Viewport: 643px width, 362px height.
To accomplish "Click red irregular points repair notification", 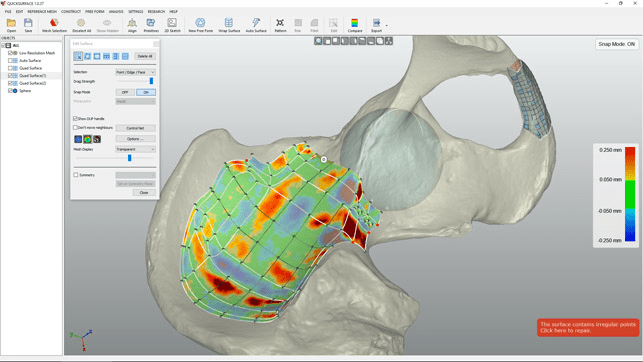I will pyautogui.click(x=588, y=327).
